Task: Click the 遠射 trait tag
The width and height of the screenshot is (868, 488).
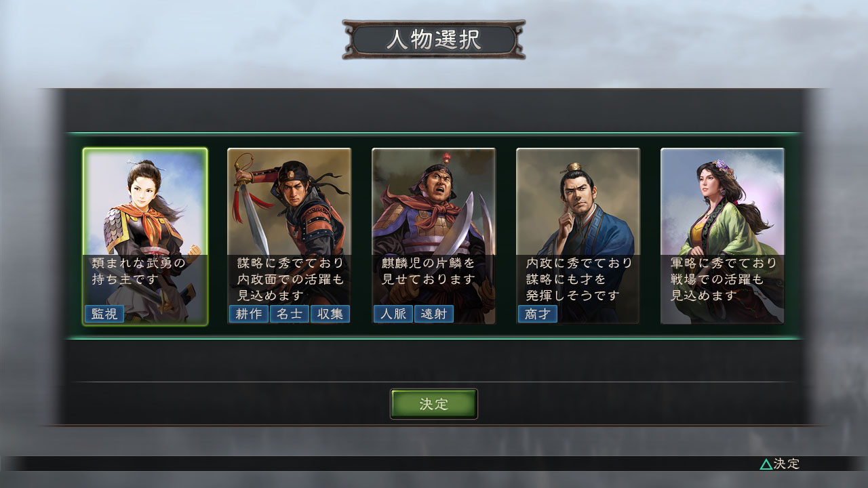Action: pyautogui.click(x=434, y=314)
